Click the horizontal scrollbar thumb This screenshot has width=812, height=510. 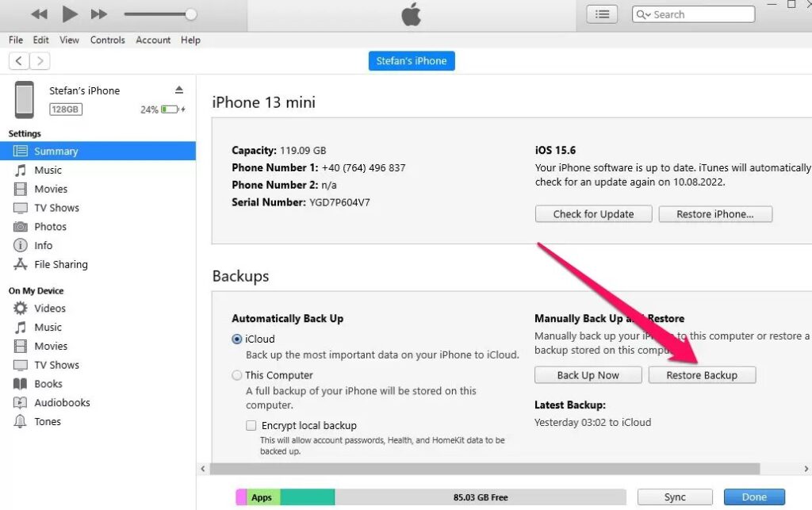pos(485,469)
